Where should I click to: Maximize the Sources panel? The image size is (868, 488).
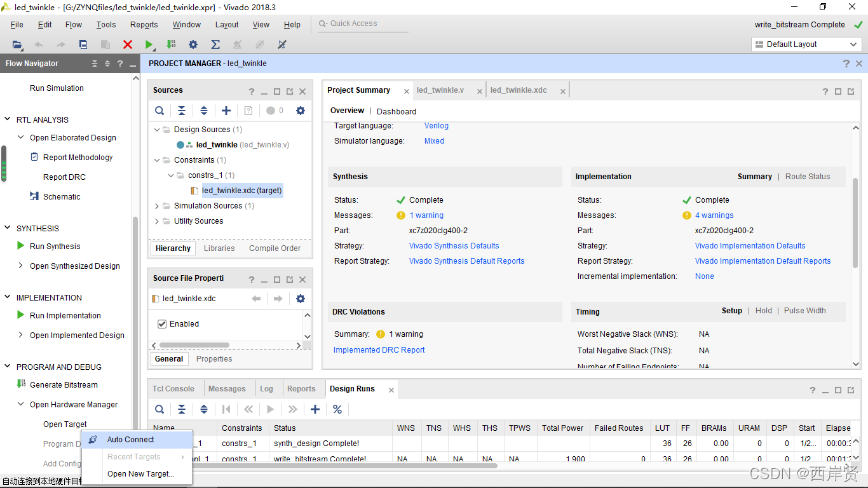pos(277,91)
